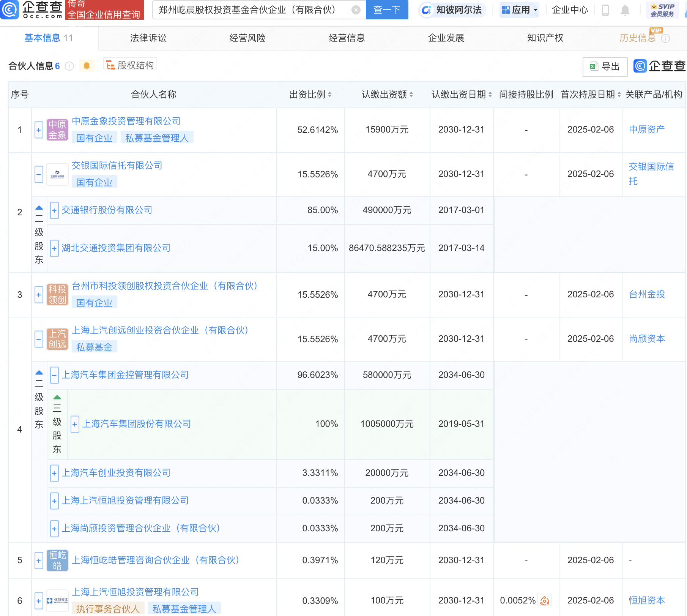The width and height of the screenshot is (687, 616).
Task: Switch to 法律诉讼 tab
Action: [x=148, y=38]
